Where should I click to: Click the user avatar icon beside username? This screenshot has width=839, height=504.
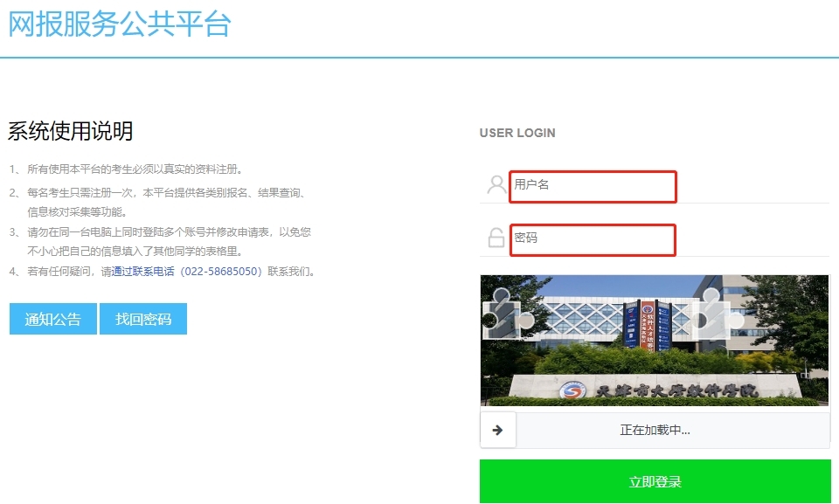tap(496, 185)
